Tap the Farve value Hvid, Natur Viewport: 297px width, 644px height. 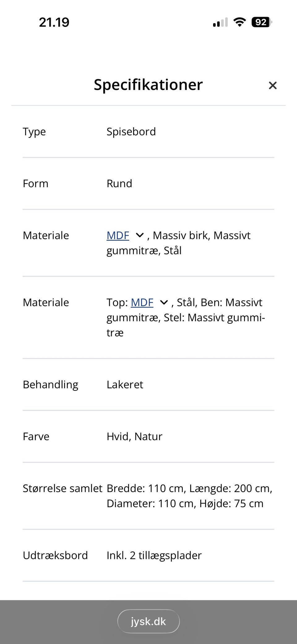135,436
